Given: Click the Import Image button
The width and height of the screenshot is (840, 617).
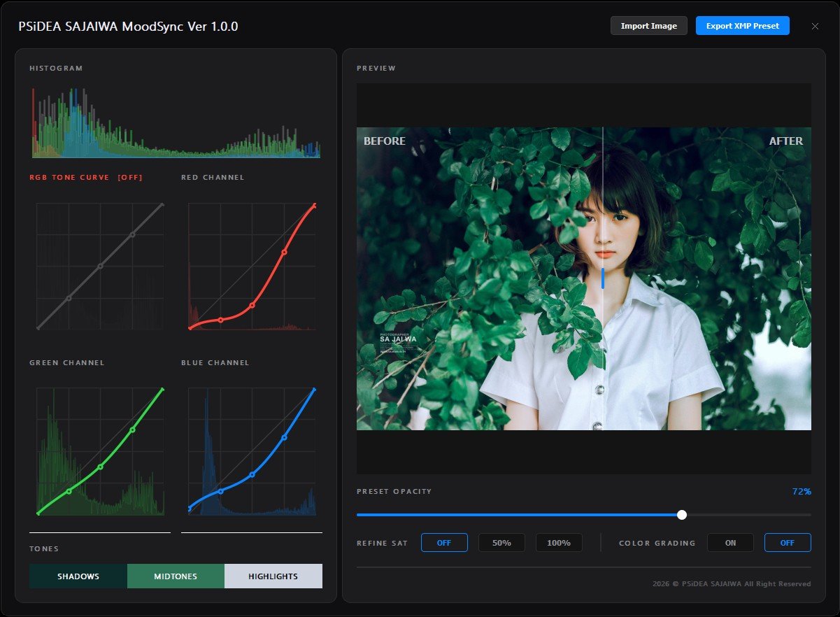Looking at the screenshot, I should (x=648, y=25).
